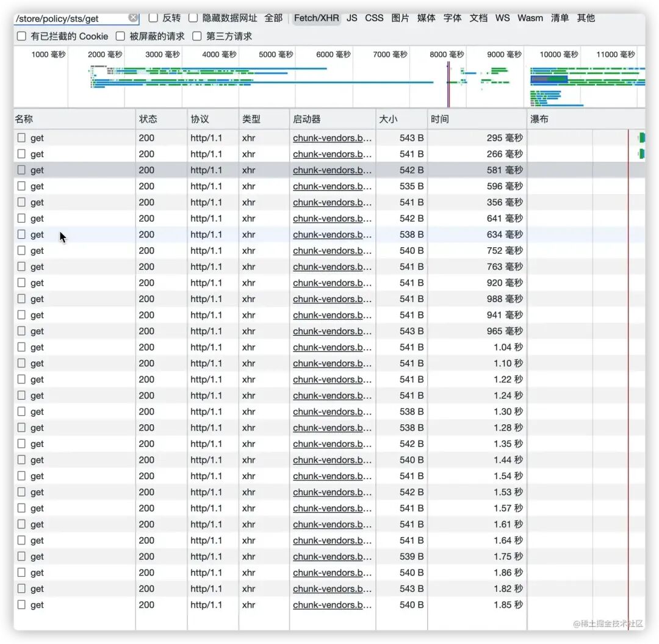The image size is (659, 644).
Task: Select the WS filter tab
Action: coord(502,18)
